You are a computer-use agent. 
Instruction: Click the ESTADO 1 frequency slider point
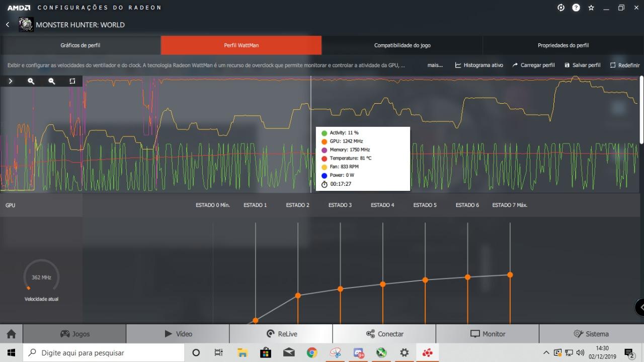(x=256, y=320)
